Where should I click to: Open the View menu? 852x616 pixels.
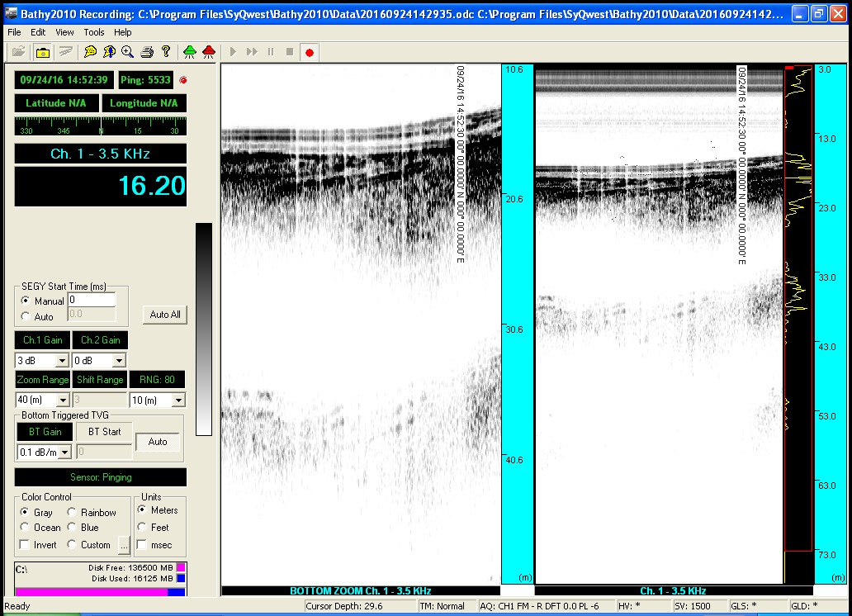pyautogui.click(x=64, y=32)
